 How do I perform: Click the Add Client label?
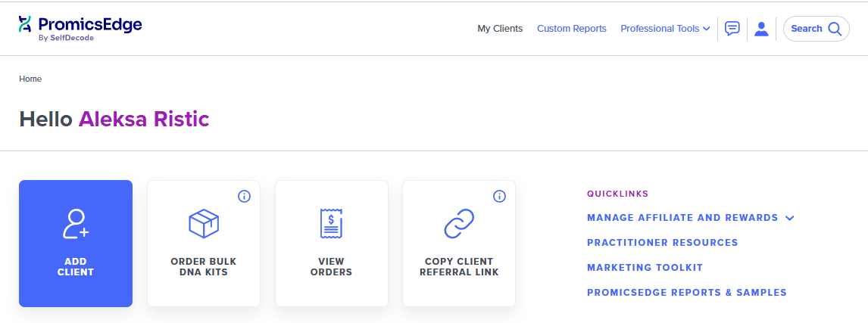pyautogui.click(x=76, y=266)
